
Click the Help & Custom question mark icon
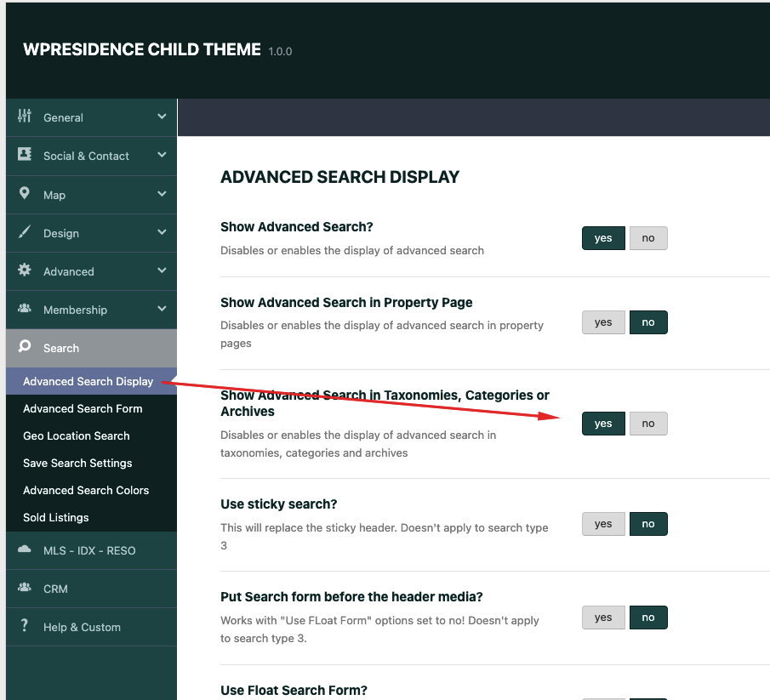point(25,625)
